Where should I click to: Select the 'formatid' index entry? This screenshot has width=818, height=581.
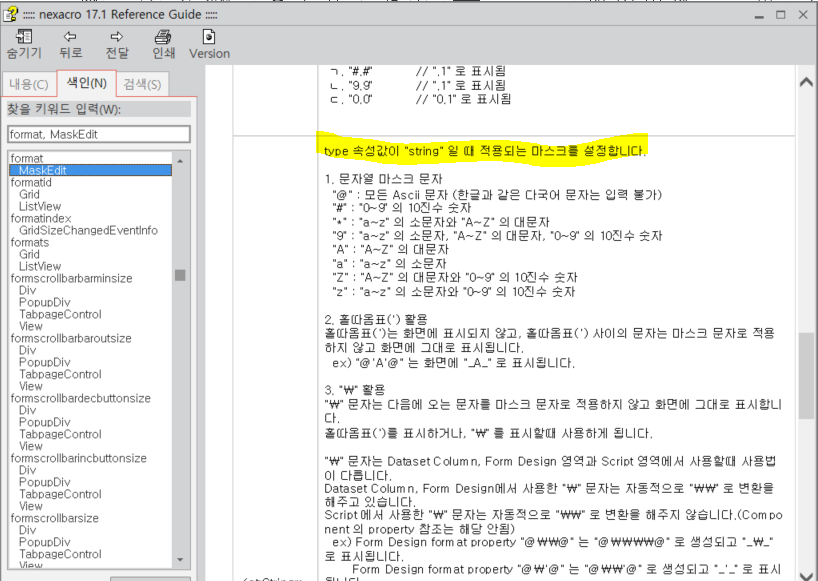31,183
